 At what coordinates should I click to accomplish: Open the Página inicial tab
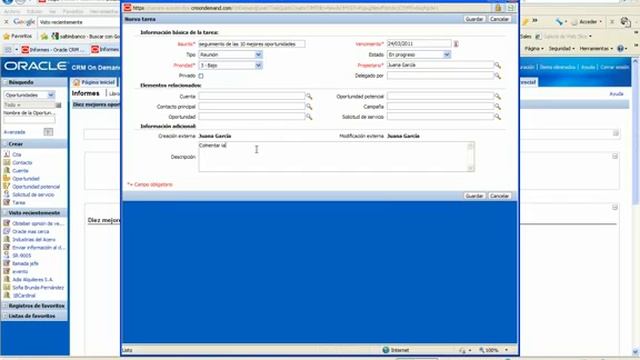point(94,82)
